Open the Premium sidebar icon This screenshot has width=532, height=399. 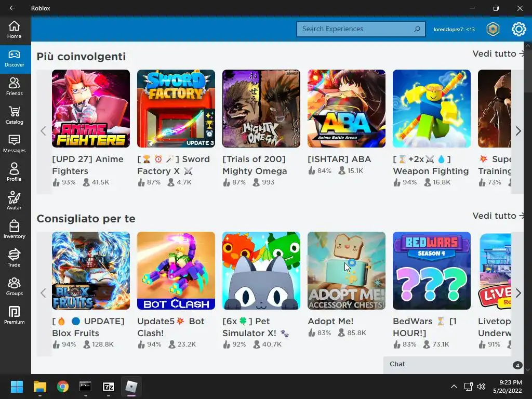[x=14, y=315]
